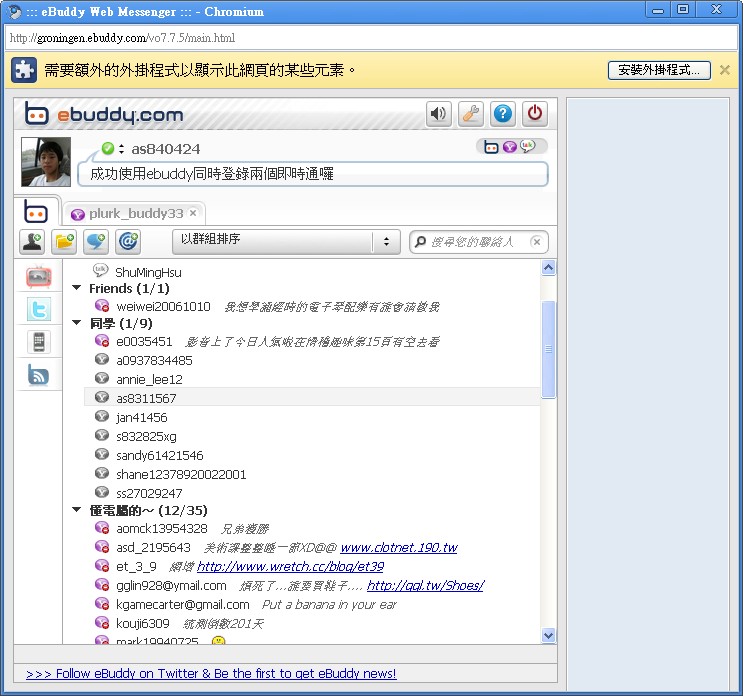Open the gql.tw/Shoes link
Image resolution: width=743 pixels, height=696 pixels.
pos(426,586)
